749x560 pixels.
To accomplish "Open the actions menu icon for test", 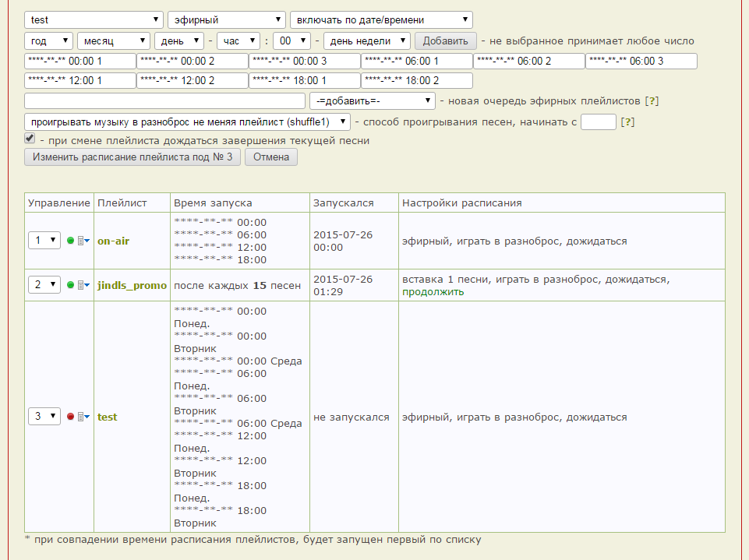I will (x=83, y=417).
